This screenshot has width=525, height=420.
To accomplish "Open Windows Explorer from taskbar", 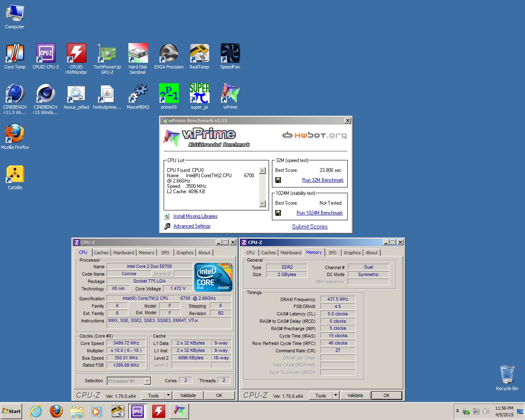I will 76,411.
